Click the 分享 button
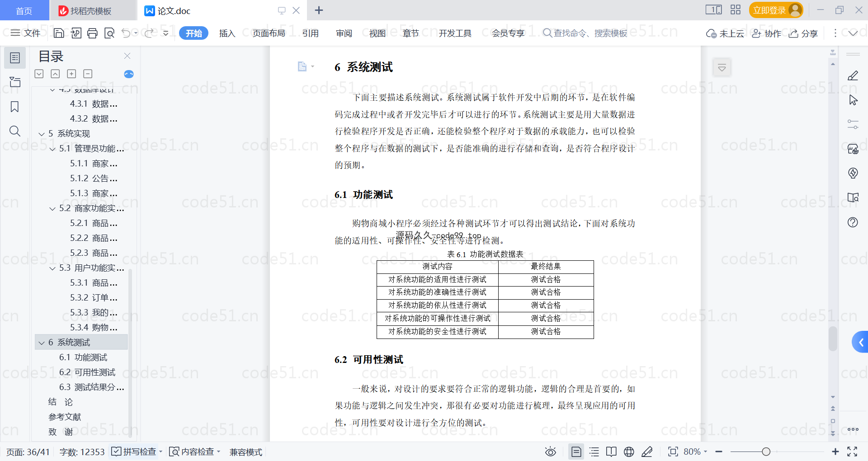Image resolution: width=868 pixels, height=461 pixels. 803,33
